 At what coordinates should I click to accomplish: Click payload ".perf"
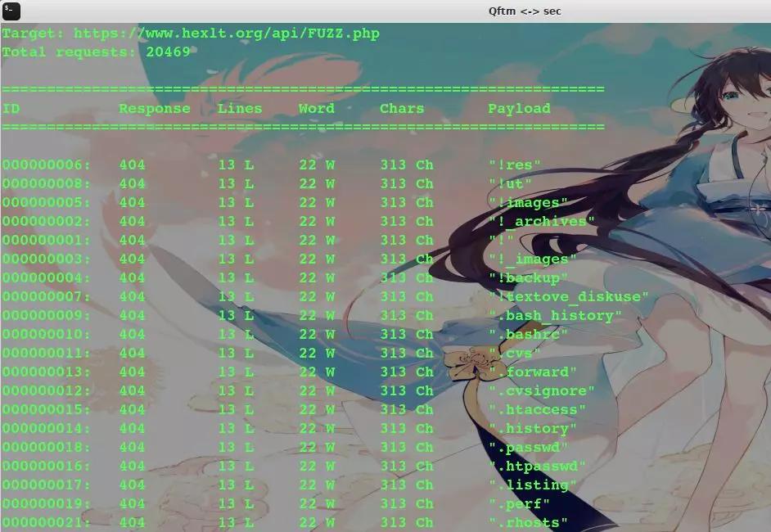pyautogui.click(x=519, y=504)
